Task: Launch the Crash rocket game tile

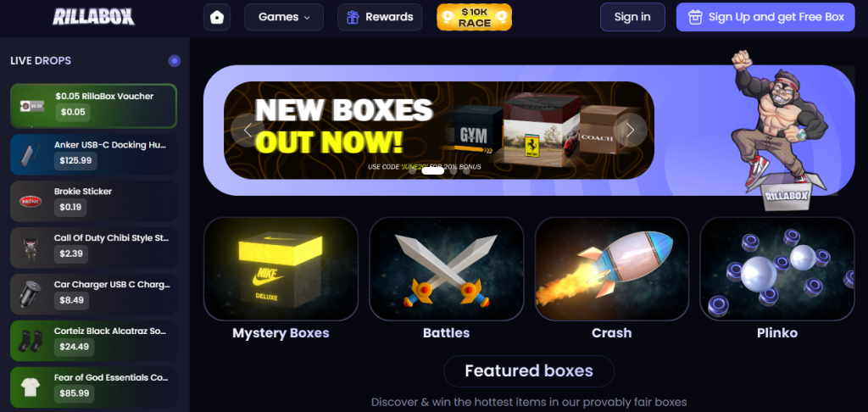Action: coord(612,269)
